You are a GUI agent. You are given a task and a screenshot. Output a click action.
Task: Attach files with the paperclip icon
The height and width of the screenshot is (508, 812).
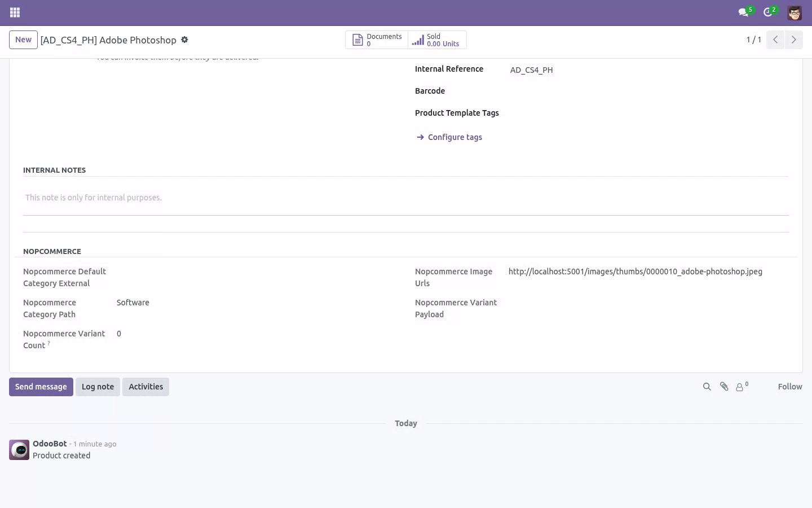724,387
